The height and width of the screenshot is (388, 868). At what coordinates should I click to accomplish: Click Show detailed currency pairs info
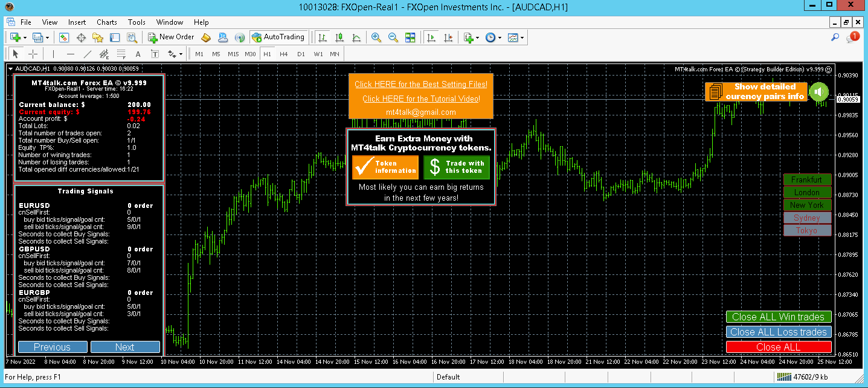[x=756, y=92]
